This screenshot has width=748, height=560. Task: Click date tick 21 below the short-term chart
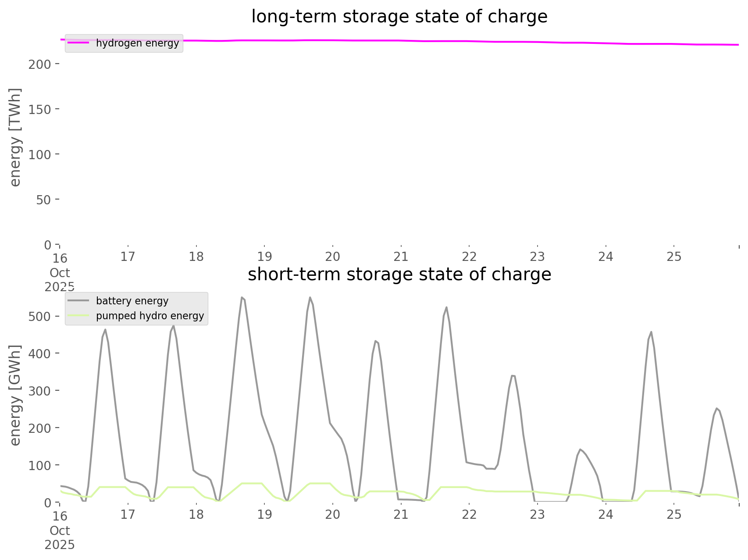click(x=401, y=514)
